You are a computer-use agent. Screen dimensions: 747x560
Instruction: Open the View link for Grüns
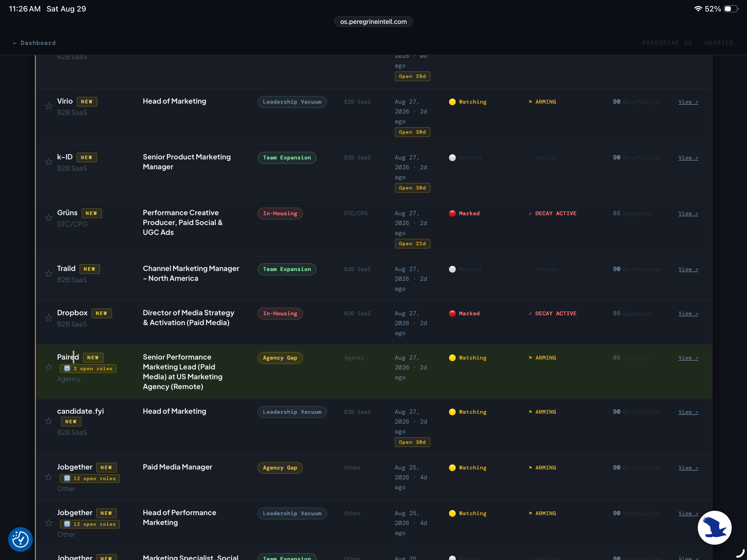click(x=688, y=214)
